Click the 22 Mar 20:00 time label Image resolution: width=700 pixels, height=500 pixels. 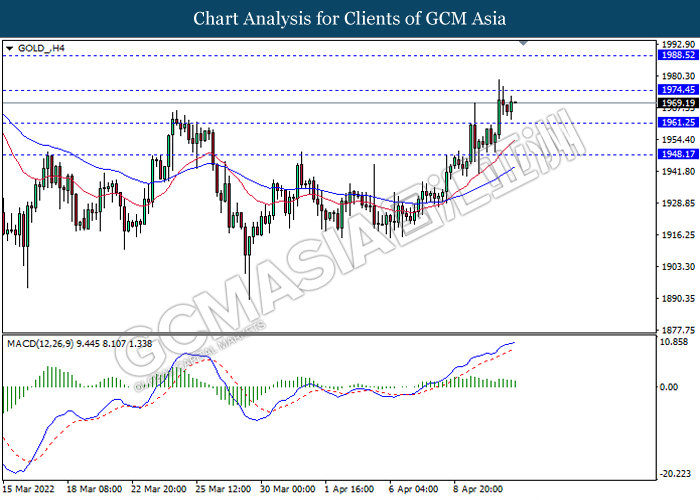pyautogui.click(x=159, y=489)
